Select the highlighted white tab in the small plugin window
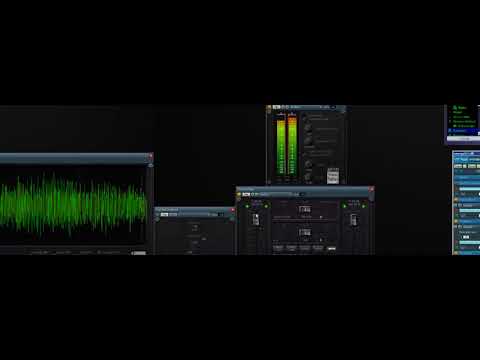The image size is (480, 360). [x=164, y=214]
